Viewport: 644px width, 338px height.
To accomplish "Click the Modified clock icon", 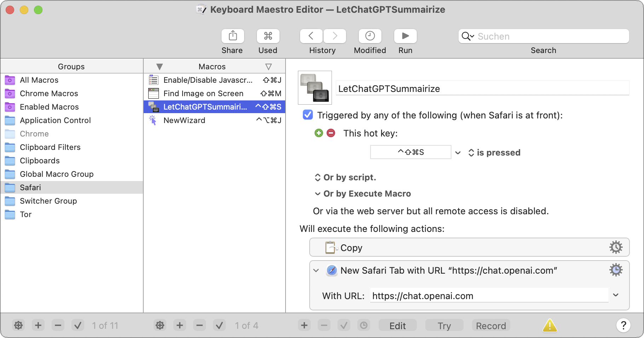I will (x=370, y=36).
